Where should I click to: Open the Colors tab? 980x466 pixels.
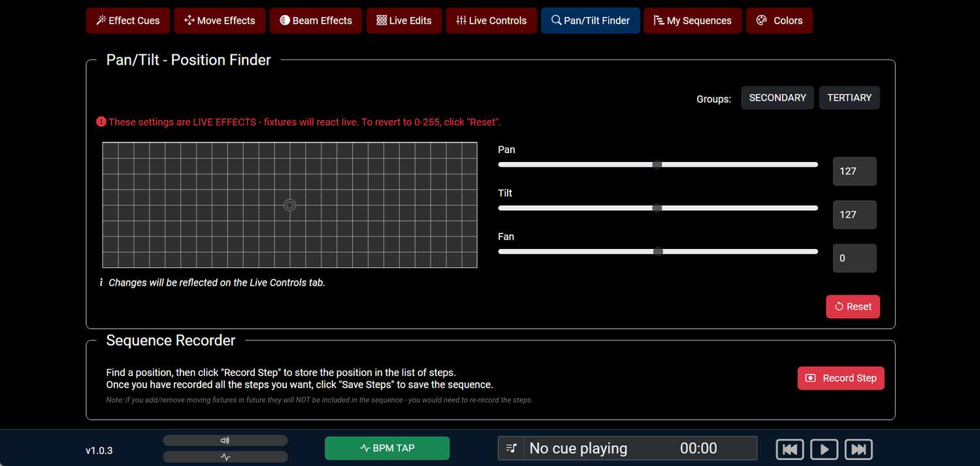(779, 21)
